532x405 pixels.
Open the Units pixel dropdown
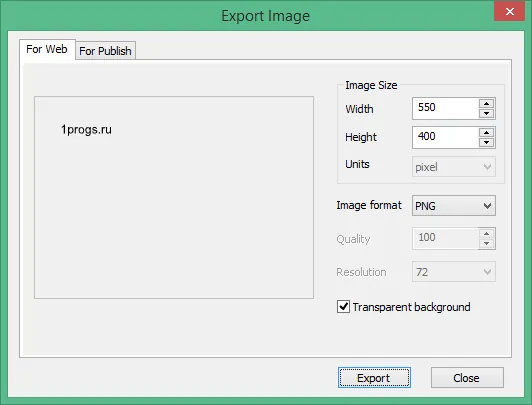point(454,167)
